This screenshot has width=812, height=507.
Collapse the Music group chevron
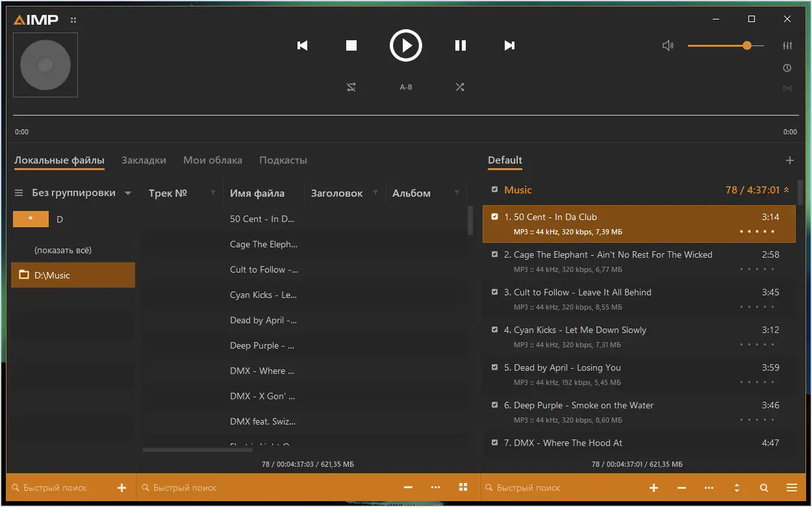point(786,190)
